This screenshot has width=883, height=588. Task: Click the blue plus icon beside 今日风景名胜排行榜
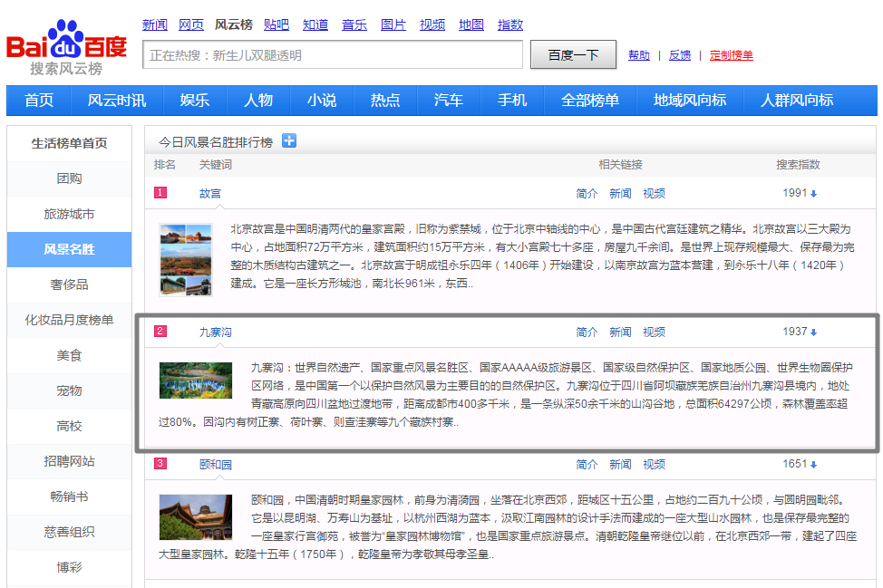[x=289, y=140]
